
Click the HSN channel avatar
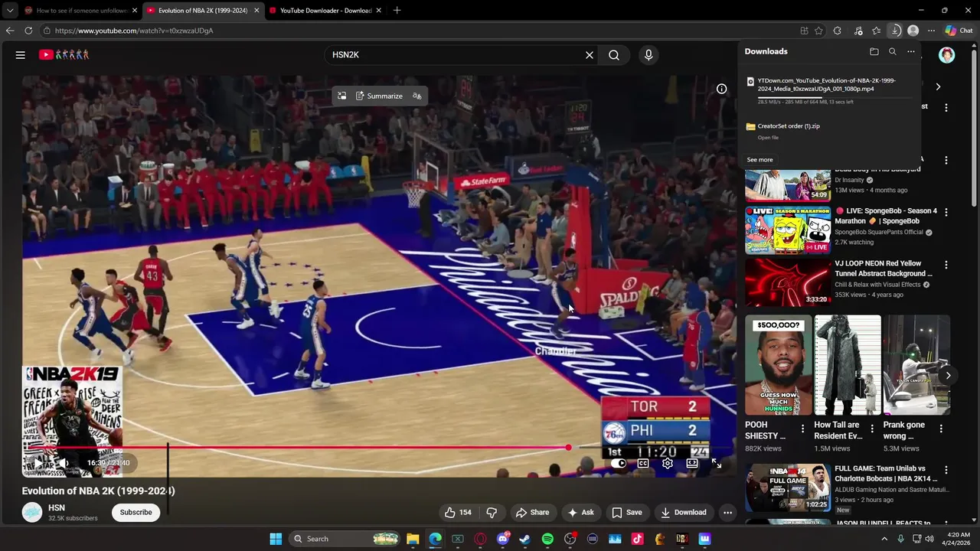click(x=32, y=513)
